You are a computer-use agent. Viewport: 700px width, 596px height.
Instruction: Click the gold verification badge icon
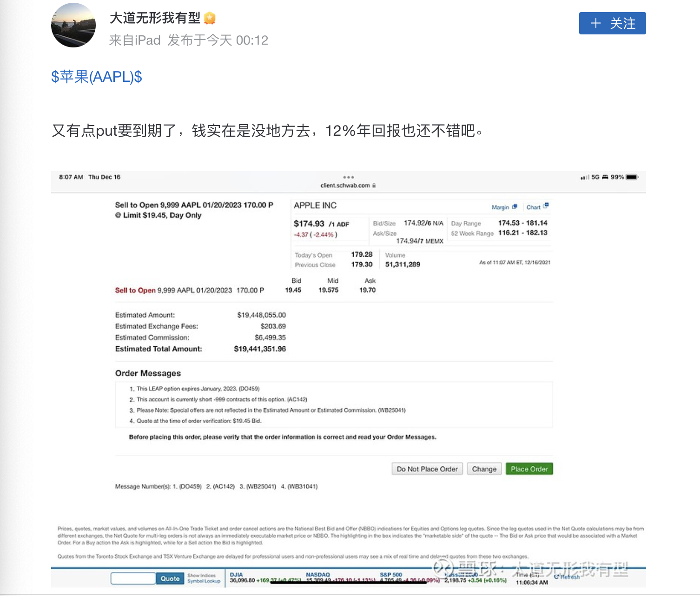(x=210, y=19)
